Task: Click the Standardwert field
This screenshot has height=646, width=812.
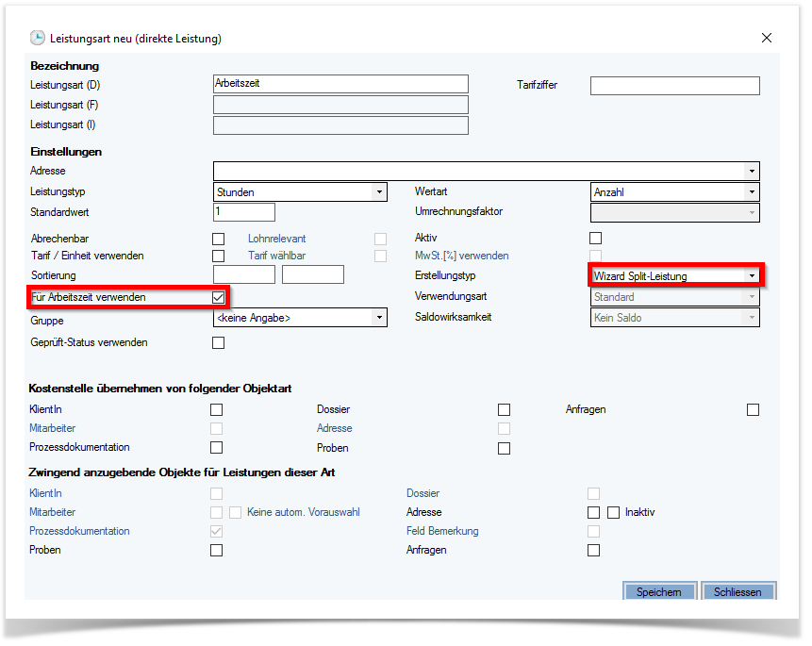Action: (x=244, y=212)
